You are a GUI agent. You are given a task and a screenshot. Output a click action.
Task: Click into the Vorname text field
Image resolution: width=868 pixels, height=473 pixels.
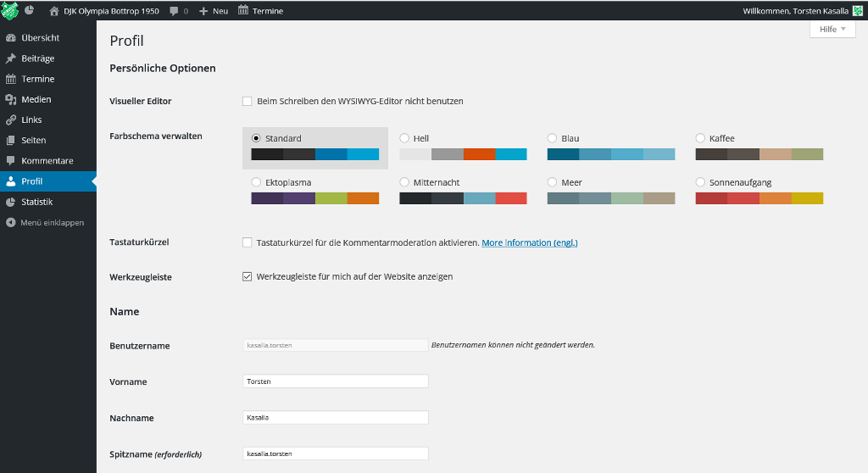[x=335, y=381]
